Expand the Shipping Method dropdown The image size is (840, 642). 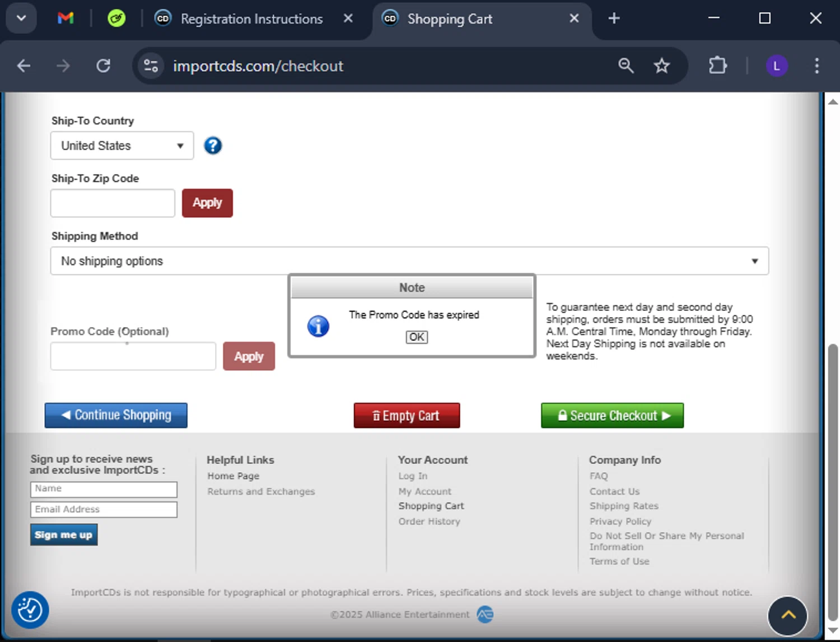[409, 261]
